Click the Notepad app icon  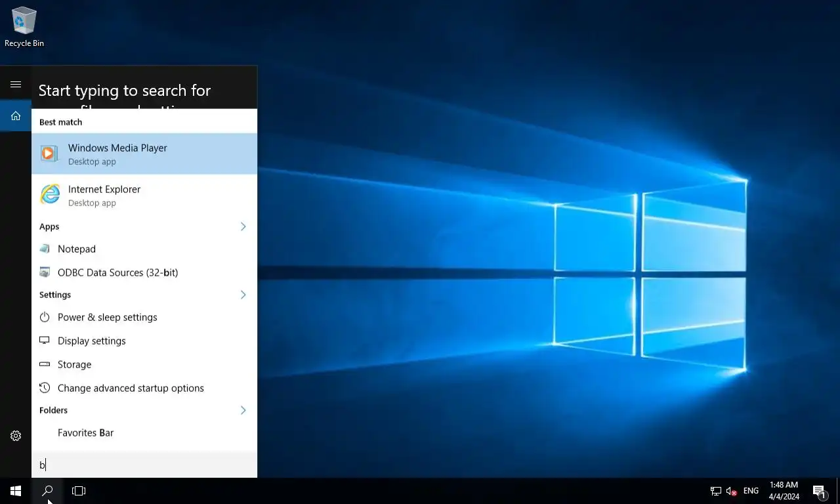point(45,249)
